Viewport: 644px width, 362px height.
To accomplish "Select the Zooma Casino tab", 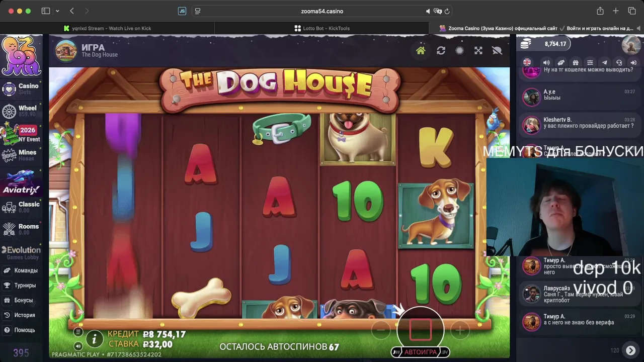I will pyautogui.click(x=536, y=28).
